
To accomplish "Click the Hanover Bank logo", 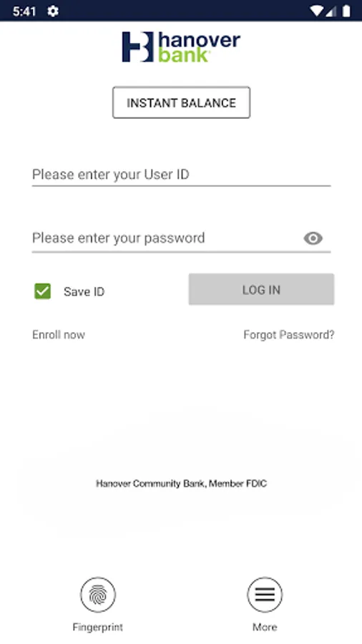I will (x=181, y=47).
